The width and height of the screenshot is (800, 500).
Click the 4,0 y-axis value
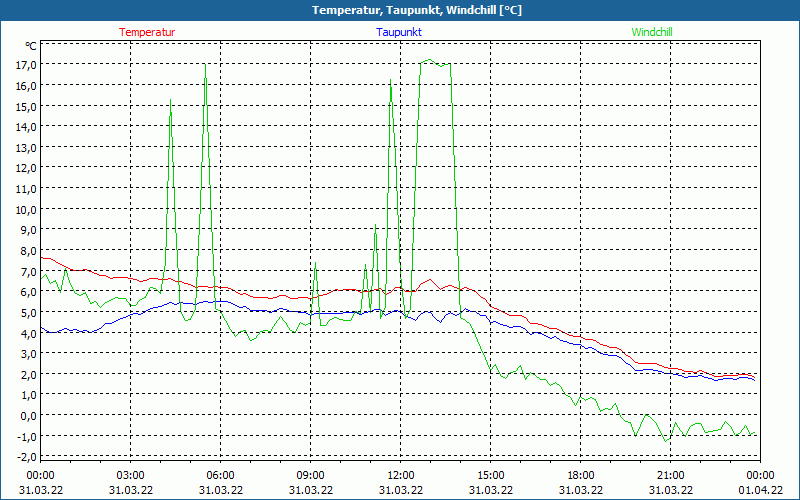coord(29,333)
